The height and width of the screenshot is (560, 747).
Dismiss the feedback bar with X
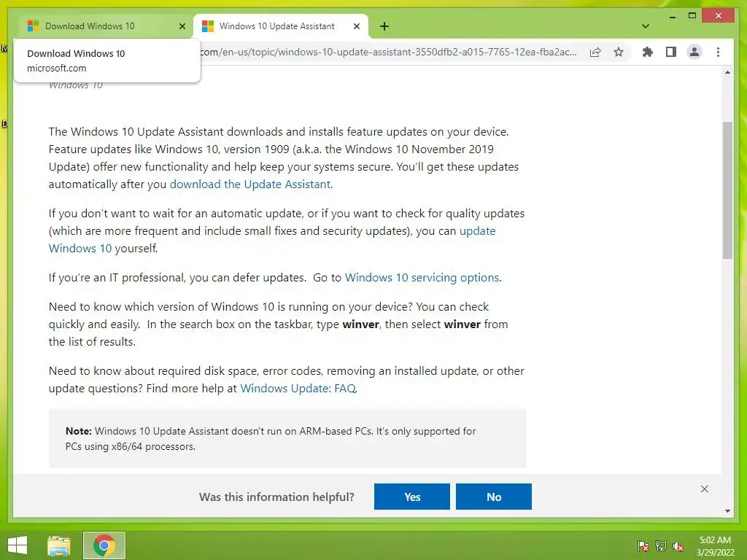coord(705,489)
